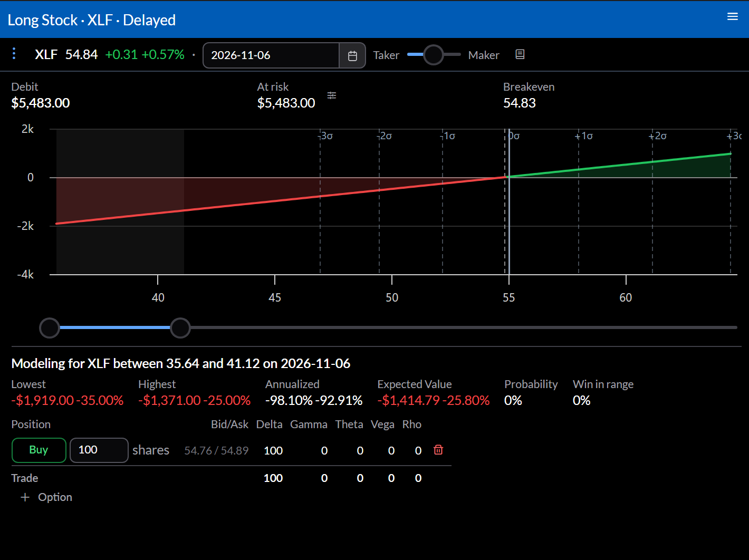This screenshot has height=560, width=749.
Task: Click the -1σ marker on chart
Action: (448, 136)
